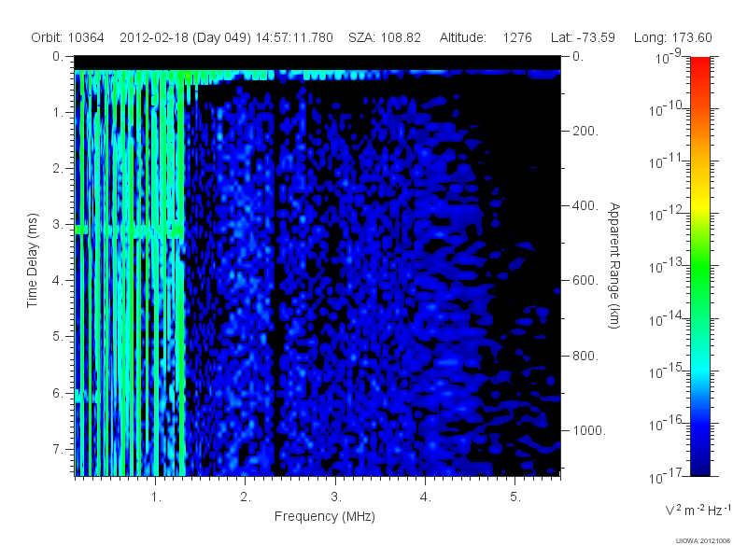This screenshot has height=560, width=747.
Task: Click the 4. tick label on time delay axis
Action: 57,281
